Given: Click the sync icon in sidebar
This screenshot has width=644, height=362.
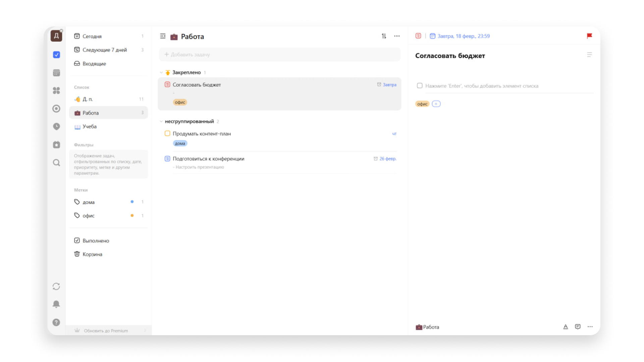Looking at the screenshot, I should click(x=56, y=287).
